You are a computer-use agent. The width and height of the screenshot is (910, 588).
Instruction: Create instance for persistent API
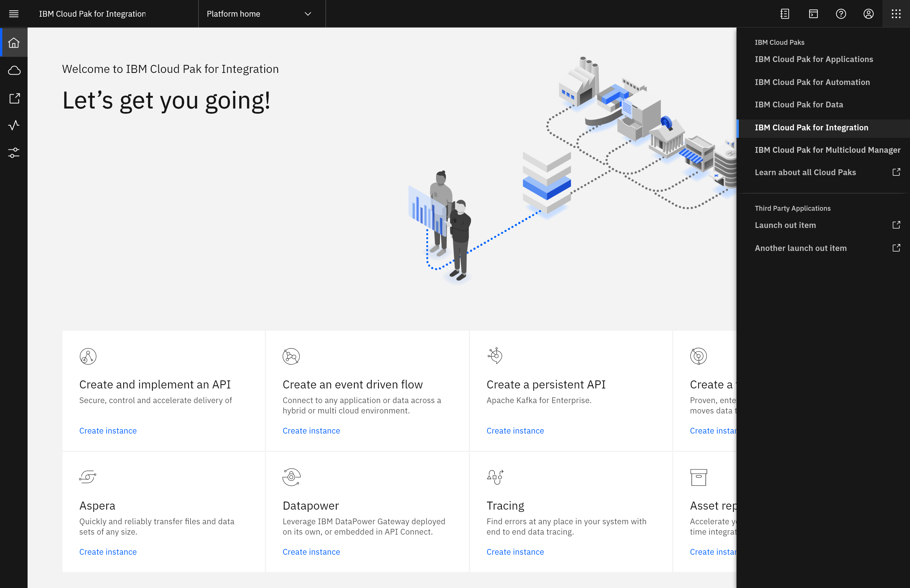click(515, 431)
